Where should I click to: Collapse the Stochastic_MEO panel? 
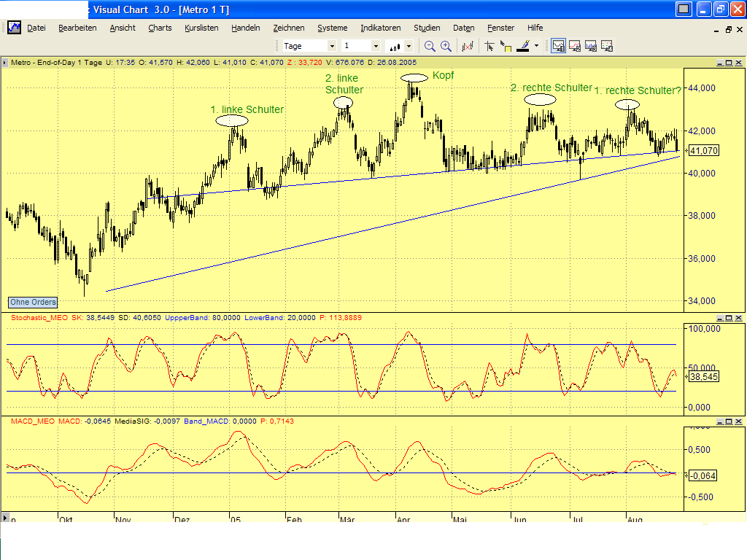pos(720,317)
